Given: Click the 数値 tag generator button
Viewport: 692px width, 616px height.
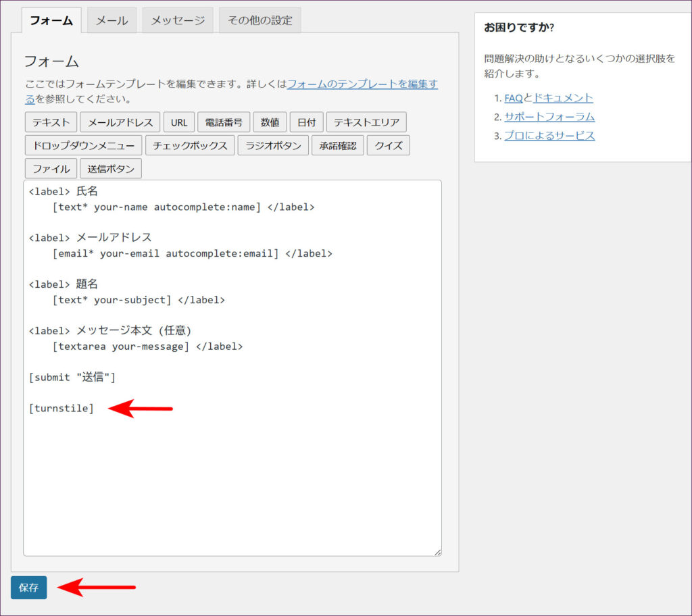Looking at the screenshot, I should point(270,122).
